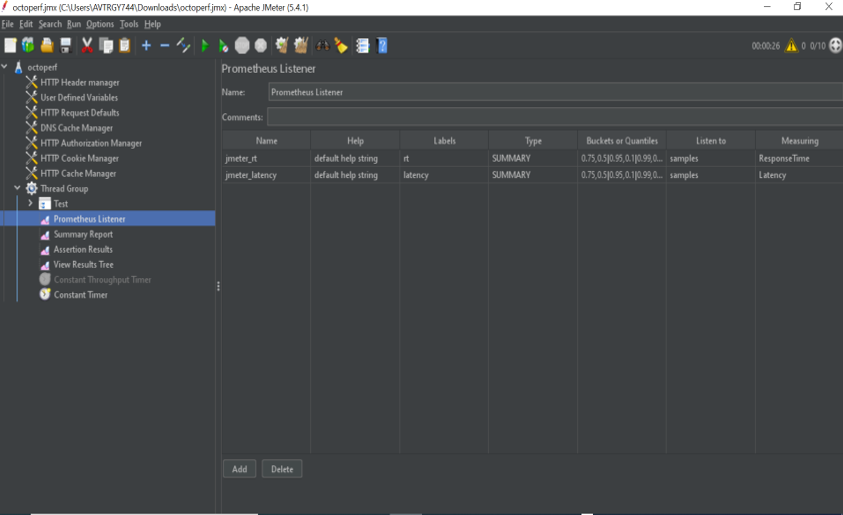This screenshot has width=843, height=515.
Task: Open the File menu
Action: pos(8,24)
